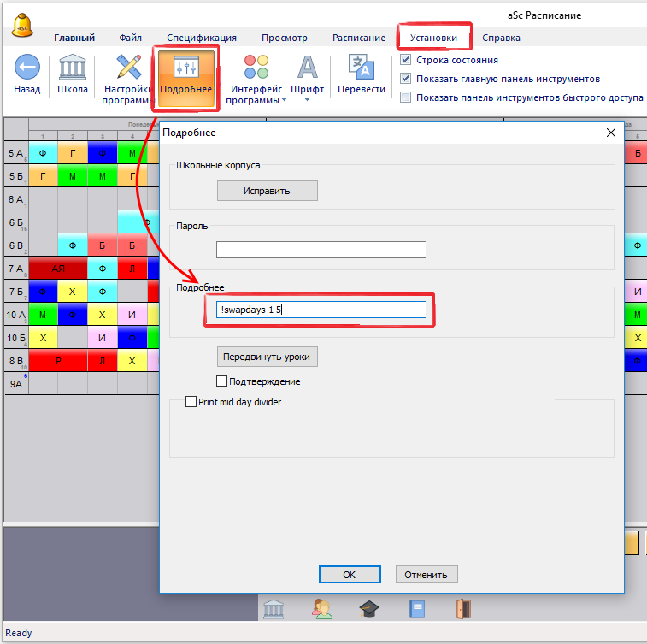Select the door classroom icon in bottom bar
Image resolution: width=647 pixels, height=644 pixels.
[462, 608]
